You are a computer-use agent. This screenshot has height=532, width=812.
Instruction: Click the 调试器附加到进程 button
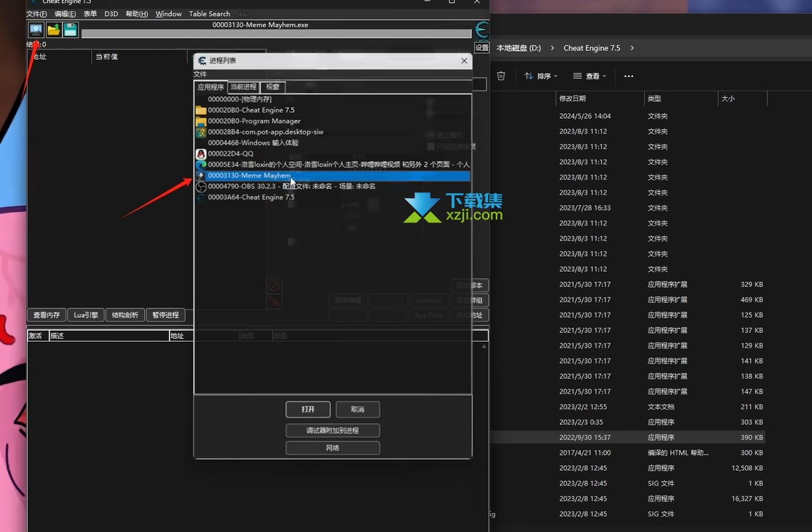[333, 431]
